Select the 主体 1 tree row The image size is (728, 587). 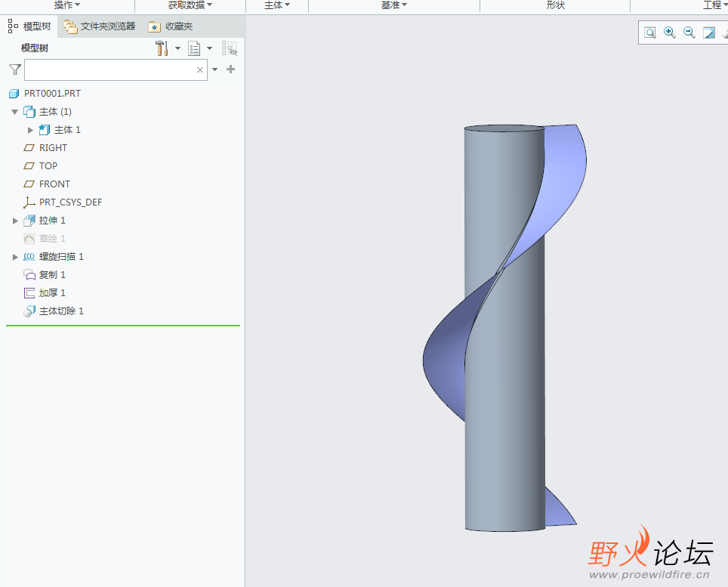[67, 130]
